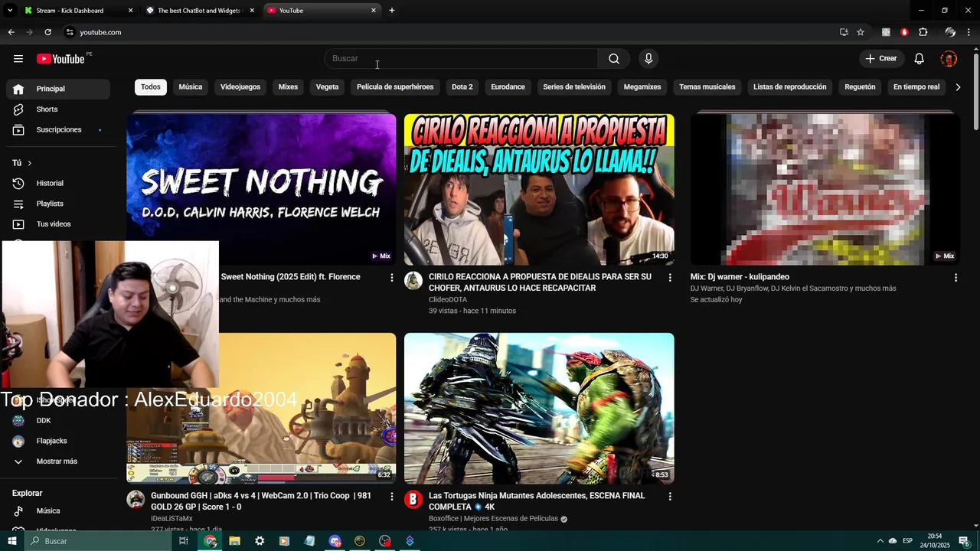Open the CIRILO REACCIONA A PROPUESTA video title
The height and width of the screenshot is (551, 980).
tap(540, 282)
